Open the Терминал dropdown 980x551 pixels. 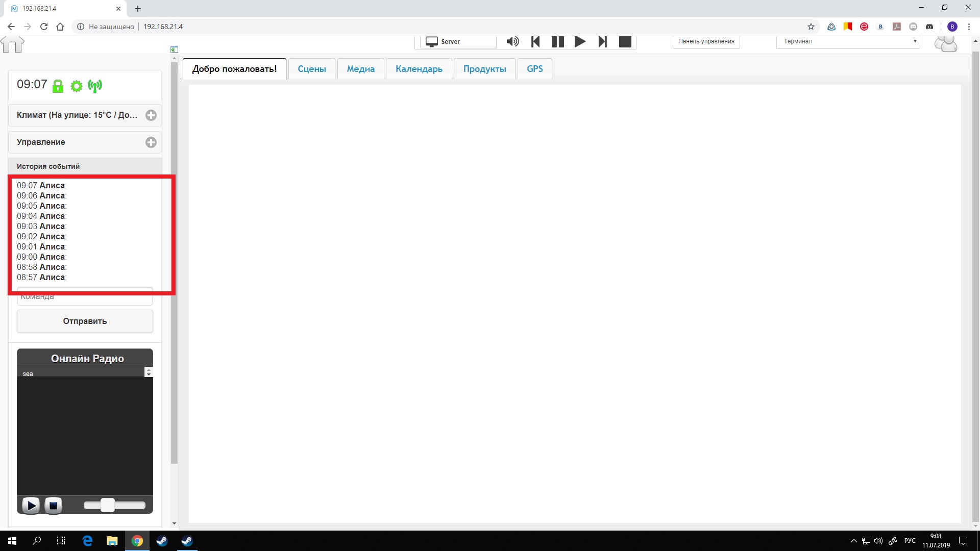click(848, 41)
